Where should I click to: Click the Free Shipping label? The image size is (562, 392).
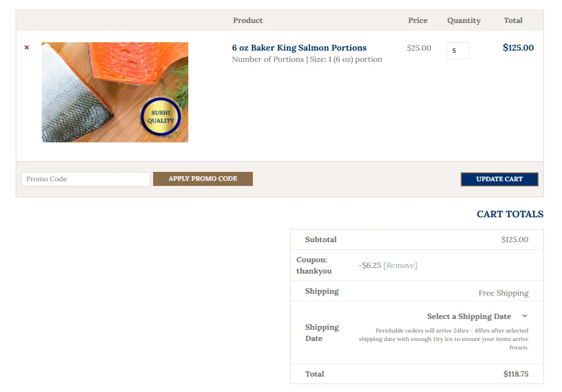503,293
